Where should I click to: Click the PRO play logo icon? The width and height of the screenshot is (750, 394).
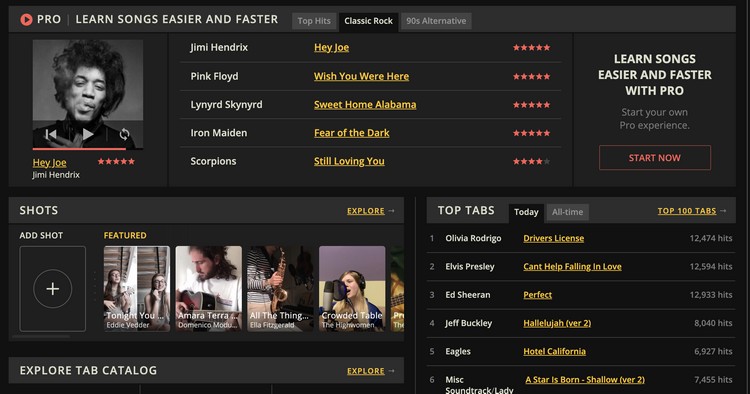(x=26, y=20)
